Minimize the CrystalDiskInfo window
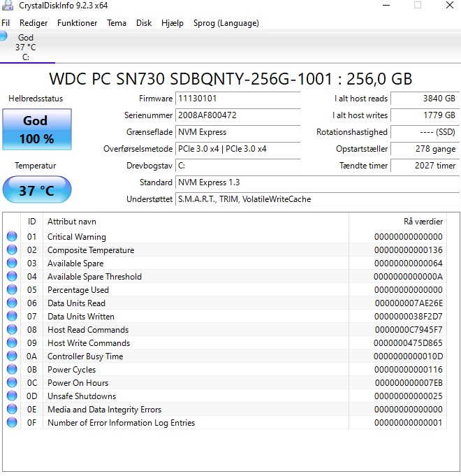 (x=386, y=5)
